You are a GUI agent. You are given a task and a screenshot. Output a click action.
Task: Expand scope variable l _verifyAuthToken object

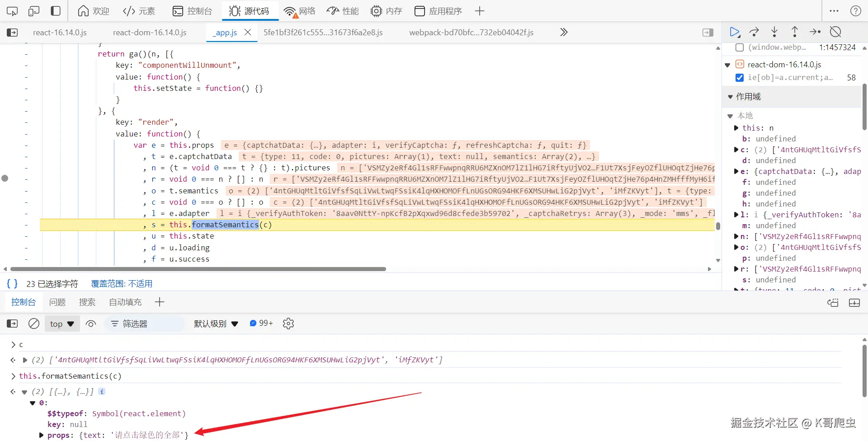[x=736, y=215]
